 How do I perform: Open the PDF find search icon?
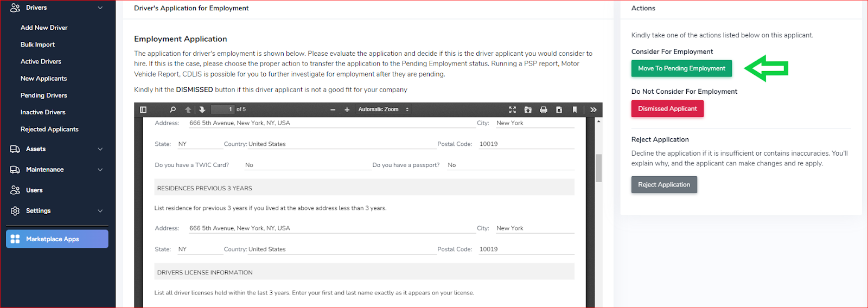[173, 110]
